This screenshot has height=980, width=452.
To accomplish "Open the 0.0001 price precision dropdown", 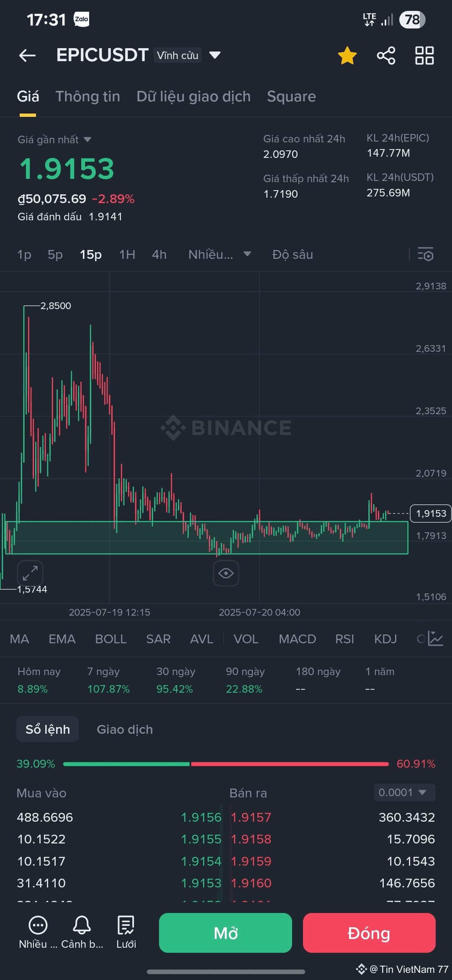I will [404, 792].
